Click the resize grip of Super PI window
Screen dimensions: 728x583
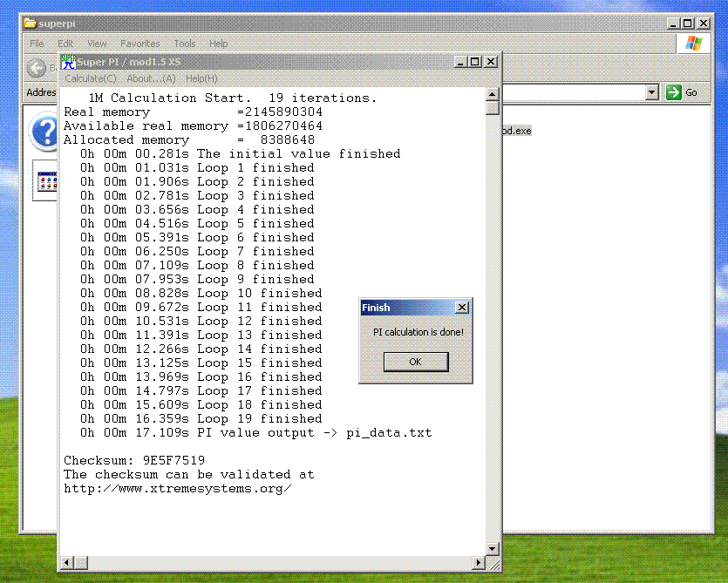[495, 565]
